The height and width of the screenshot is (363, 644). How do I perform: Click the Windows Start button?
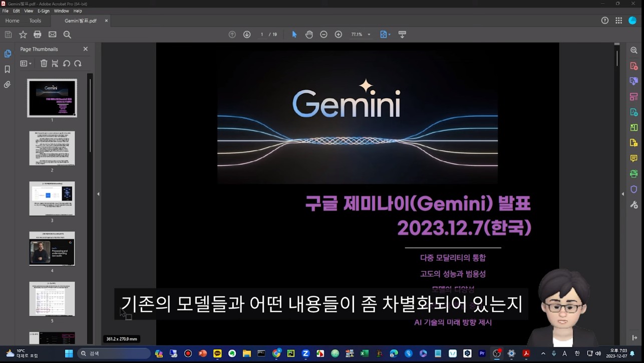pyautogui.click(x=69, y=353)
